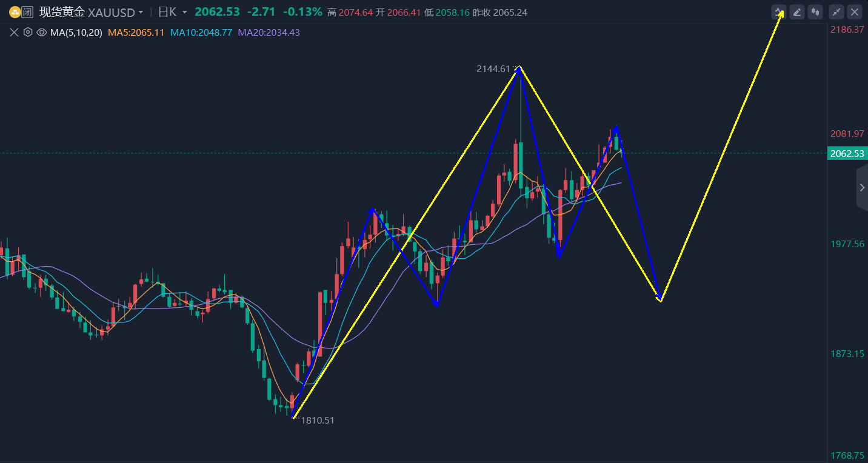Click the last price 2062.53 in header

217,12
